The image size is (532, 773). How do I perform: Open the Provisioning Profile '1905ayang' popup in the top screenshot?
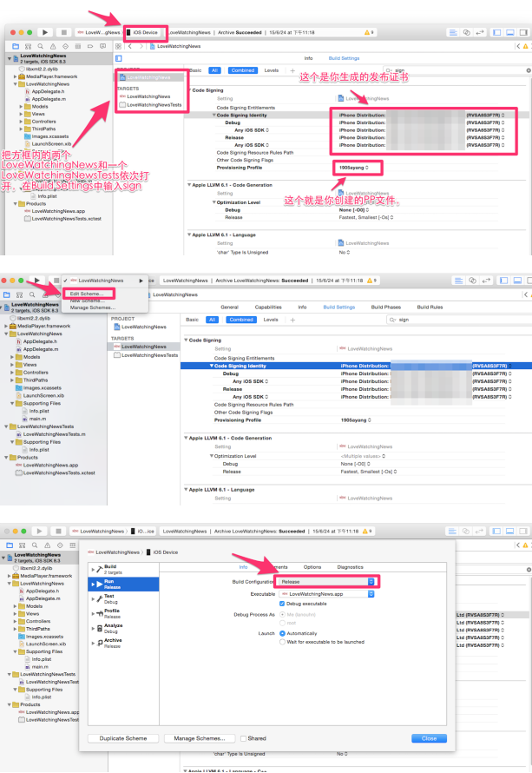pyautogui.click(x=354, y=168)
